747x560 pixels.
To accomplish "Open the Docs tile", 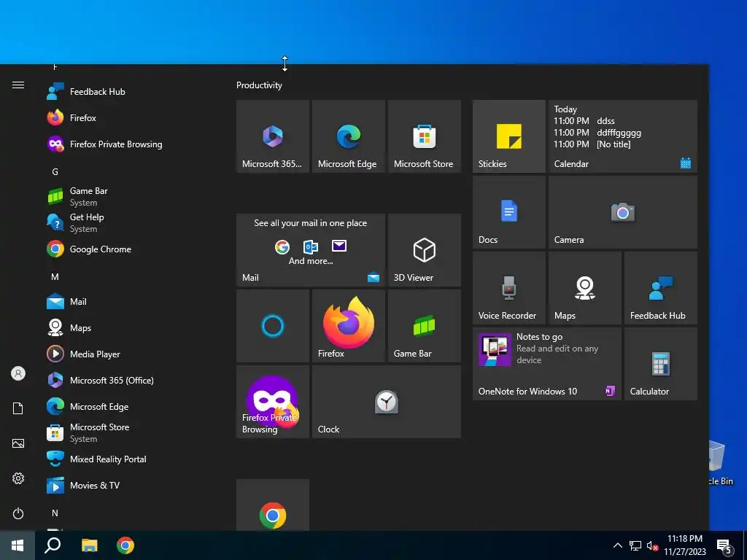I will (508, 212).
